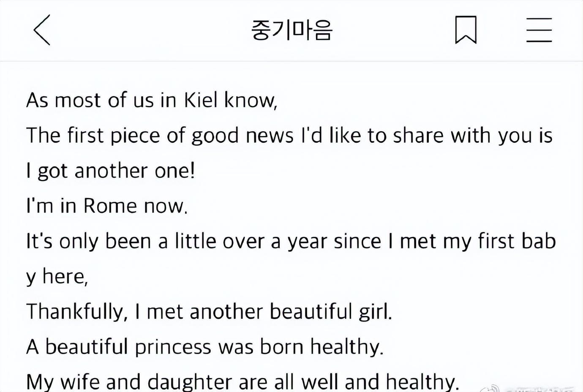Tap the line "A beautiful princess was born healthy."
Viewport: 583px width, 392px height.
point(204,347)
